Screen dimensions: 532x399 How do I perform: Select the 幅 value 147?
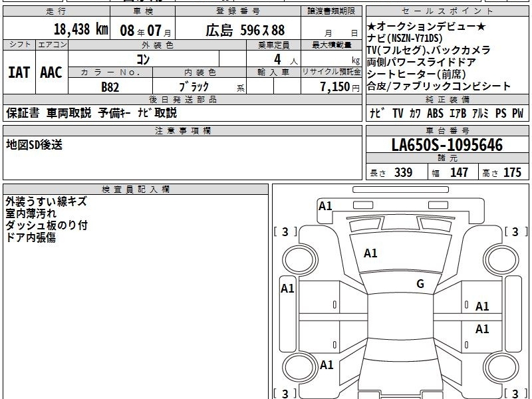pyautogui.click(x=459, y=172)
